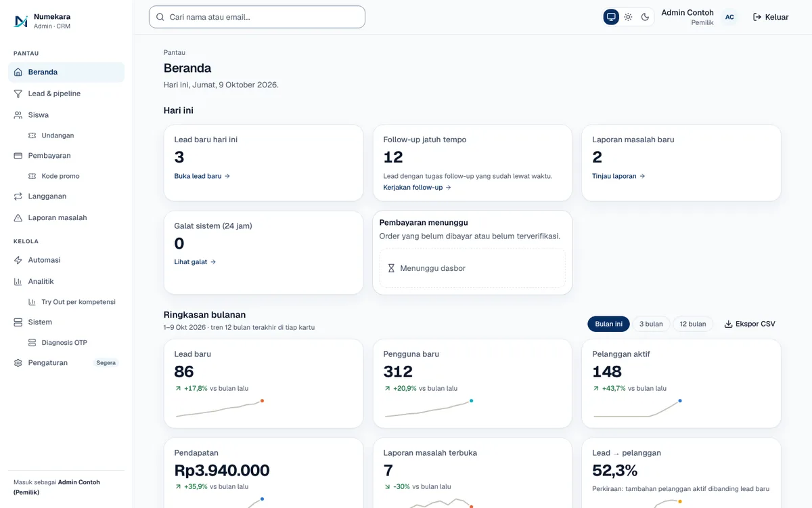Click the Menunggu dasbor hourglass icon
This screenshot has height=508, width=812.
(x=391, y=268)
